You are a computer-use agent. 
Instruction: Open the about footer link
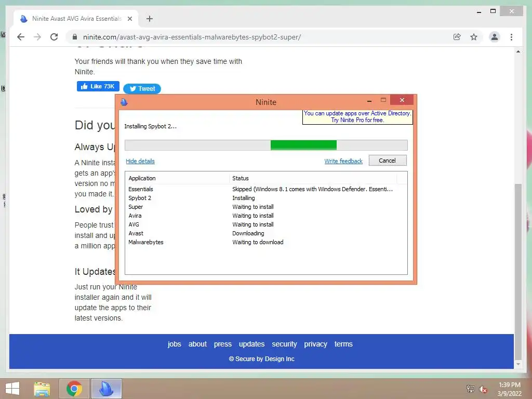point(197,344)
